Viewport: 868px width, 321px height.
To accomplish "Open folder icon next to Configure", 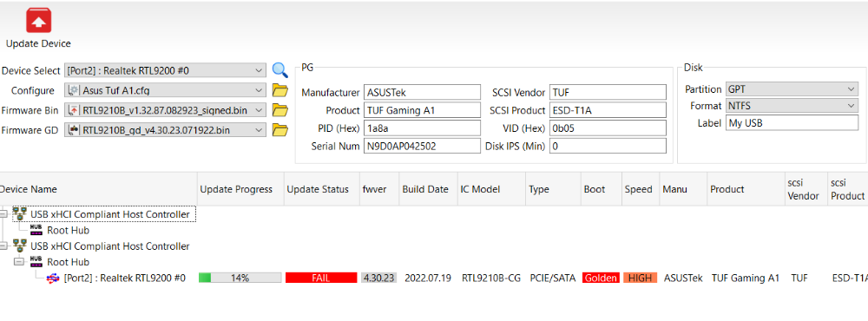I will [x=281, y=91].
